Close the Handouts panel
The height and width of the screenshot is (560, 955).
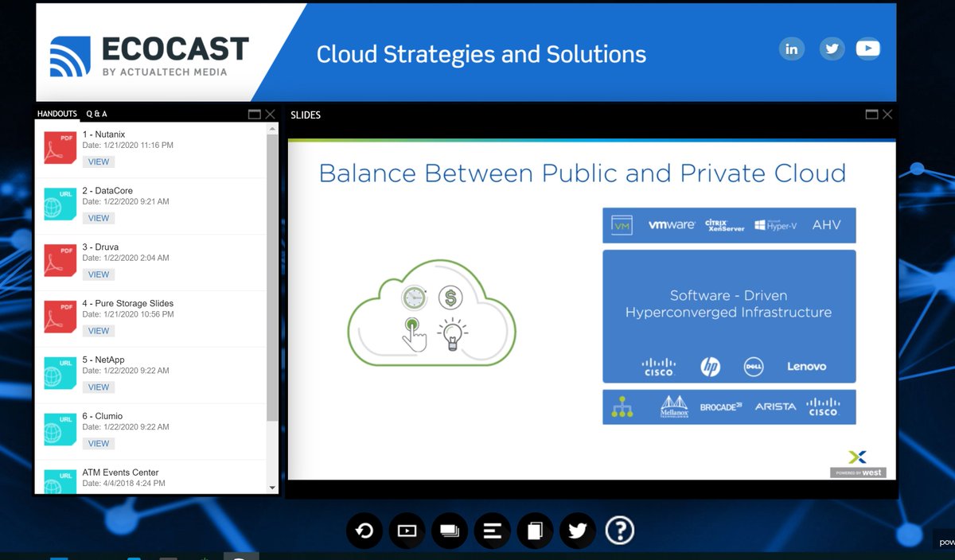(270, 115)
